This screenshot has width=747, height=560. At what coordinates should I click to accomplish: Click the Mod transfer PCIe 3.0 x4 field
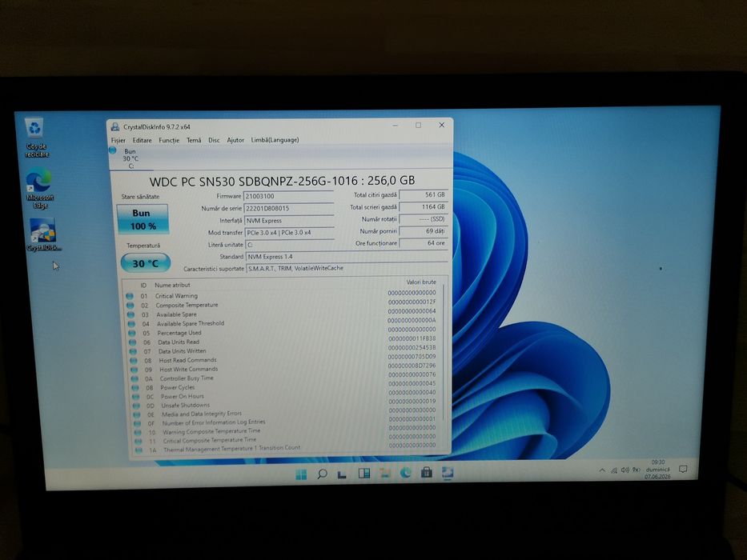[x=290, y=233]
